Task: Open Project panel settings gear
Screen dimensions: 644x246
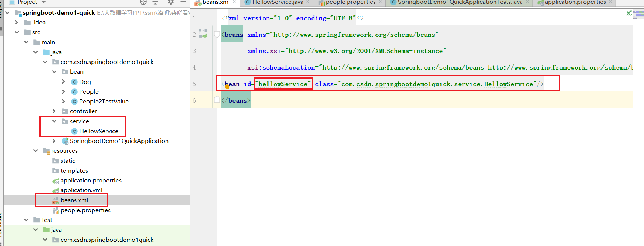Action: point(171,2)
